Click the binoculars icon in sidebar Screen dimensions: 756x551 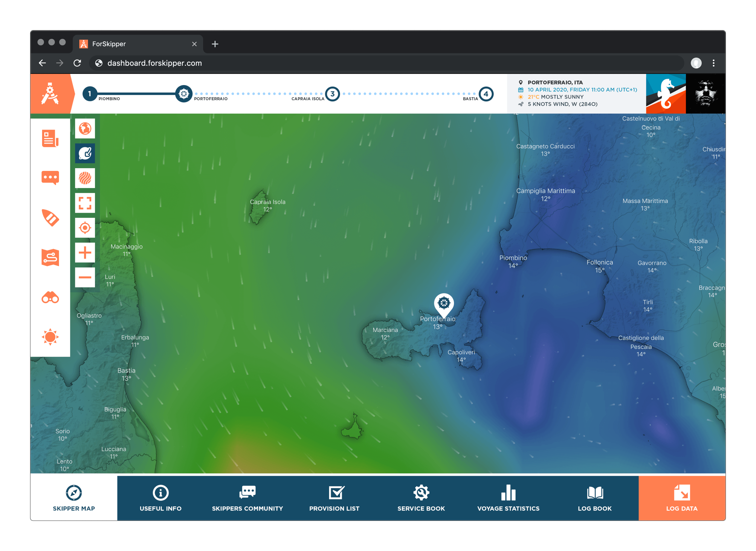click(x=50, y=298)
